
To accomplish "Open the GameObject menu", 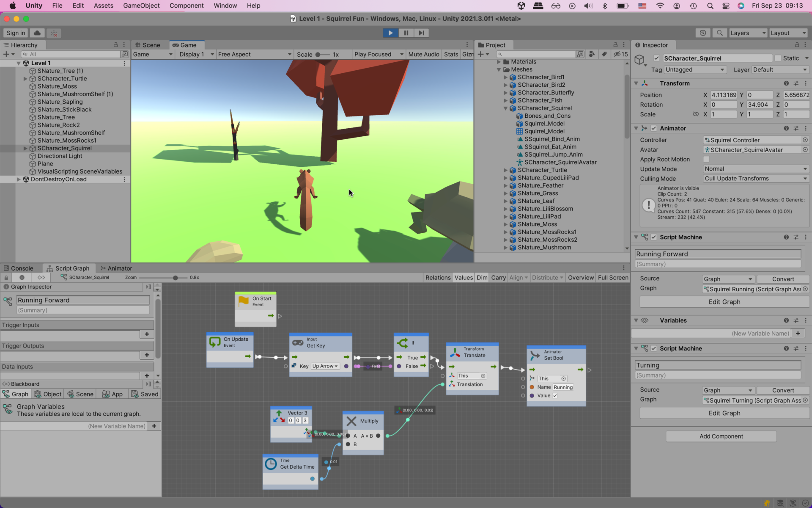I will (141, 6).
